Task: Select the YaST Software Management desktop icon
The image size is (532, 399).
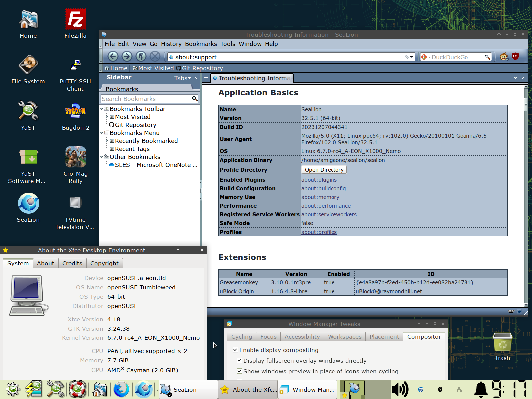Action: (27, 166)
